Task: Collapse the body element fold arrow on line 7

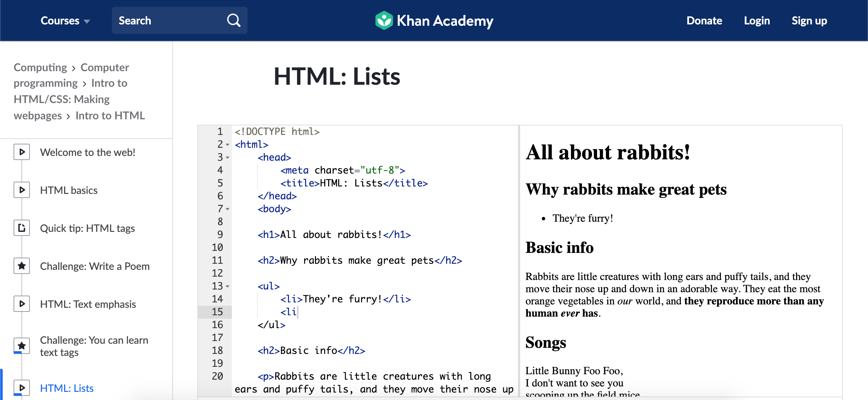Action: tap(227, 209)
